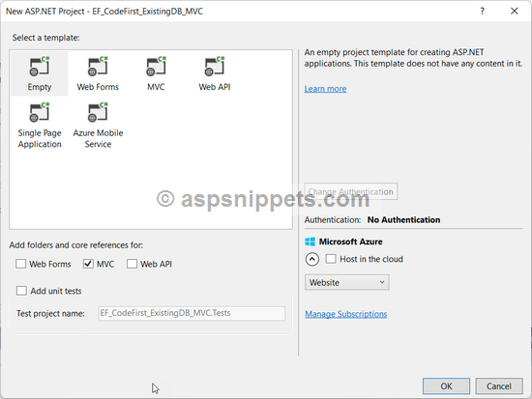532x399 pixels.
Task: Cancel the new project dialog
Action: point(499,386)
